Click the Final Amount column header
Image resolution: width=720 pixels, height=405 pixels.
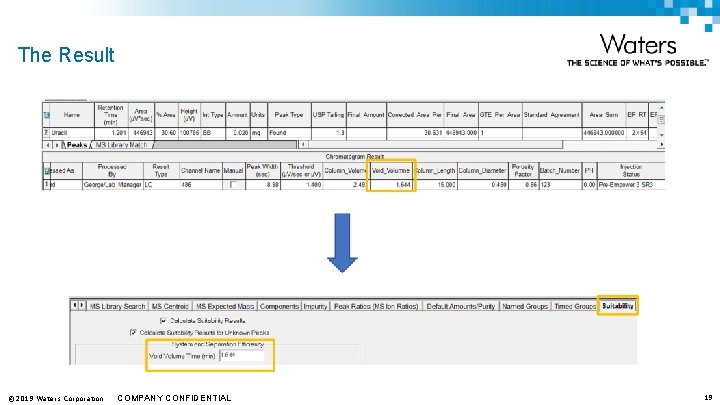tap(366, 115)
